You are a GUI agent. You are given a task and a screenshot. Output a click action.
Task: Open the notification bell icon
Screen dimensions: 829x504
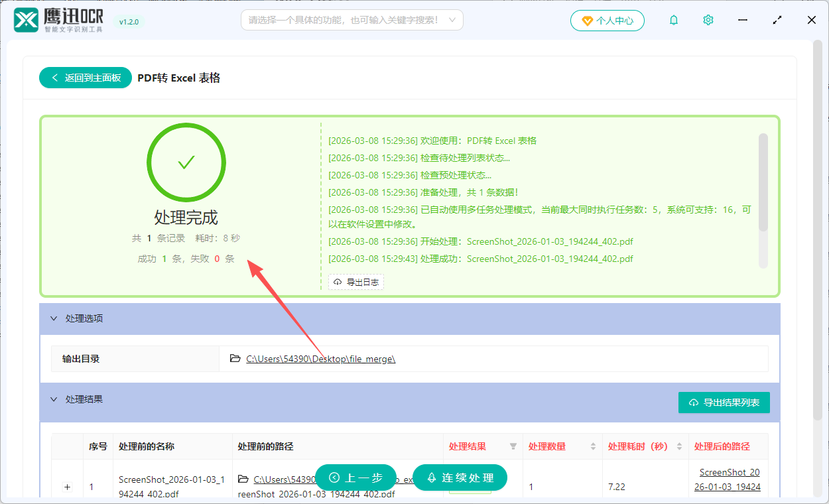coord(673,20)
